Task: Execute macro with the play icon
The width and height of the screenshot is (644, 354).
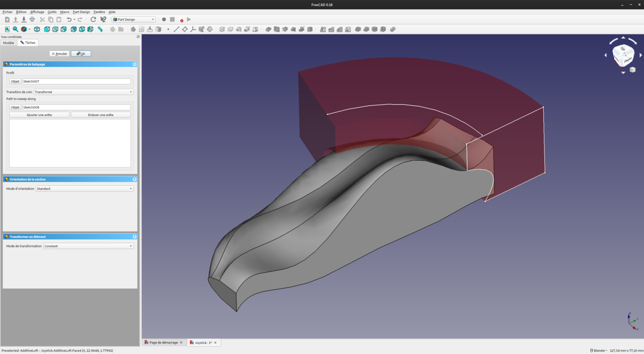Action: click(x=189, y=20)
